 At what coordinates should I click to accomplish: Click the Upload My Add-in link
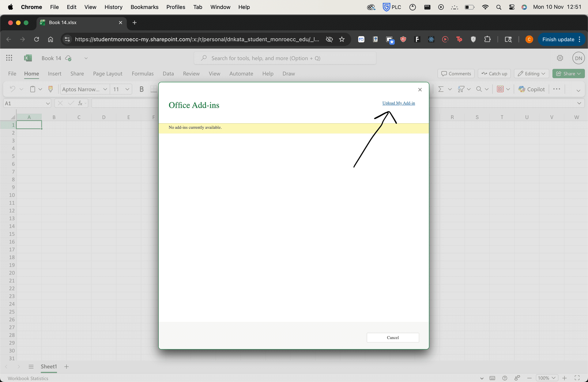[398, 103]
